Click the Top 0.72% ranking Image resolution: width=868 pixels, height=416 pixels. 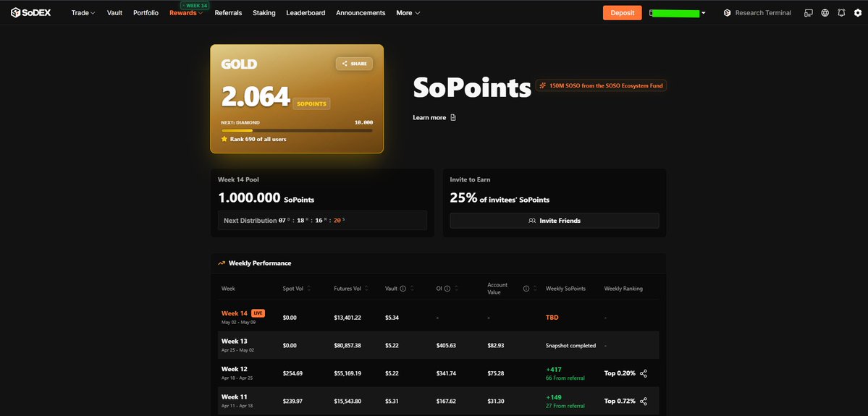pyautogui.click(x=620, y=401)
